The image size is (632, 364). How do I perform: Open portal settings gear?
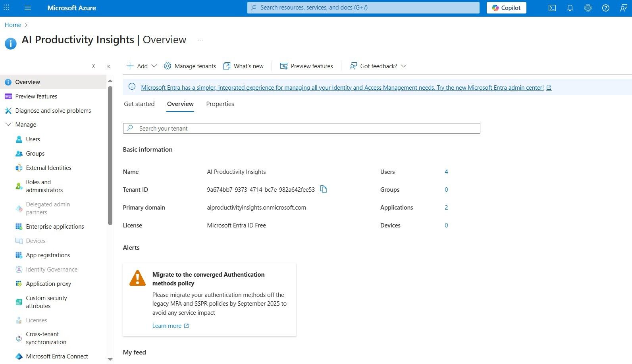point(588,8)
